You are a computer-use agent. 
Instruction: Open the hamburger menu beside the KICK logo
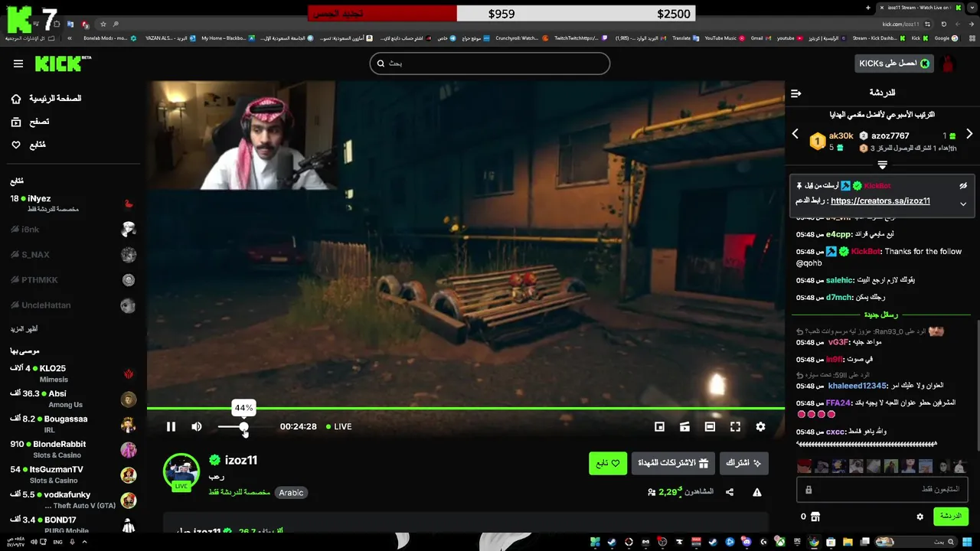[x=18, y=64]
